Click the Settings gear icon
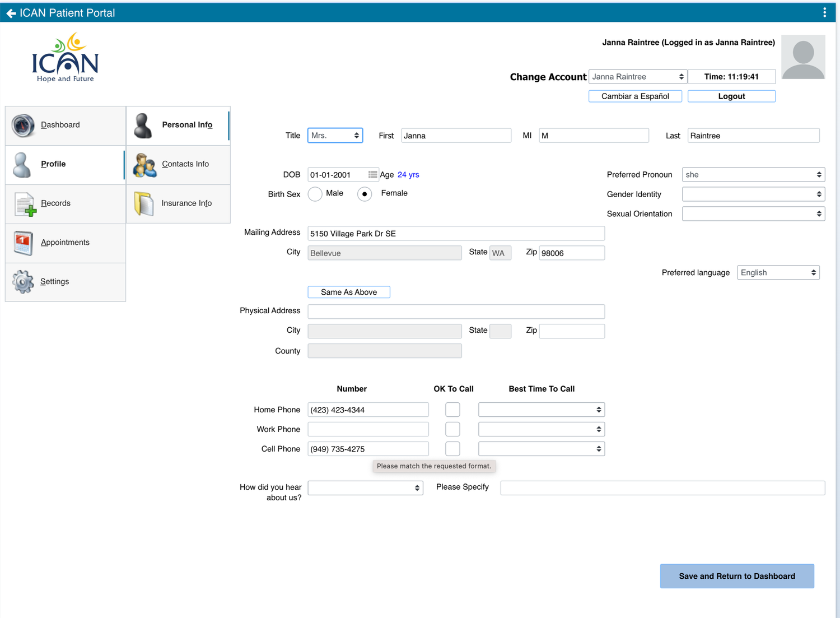This screenshot has width=840, height=618. (x=22, y=282)
